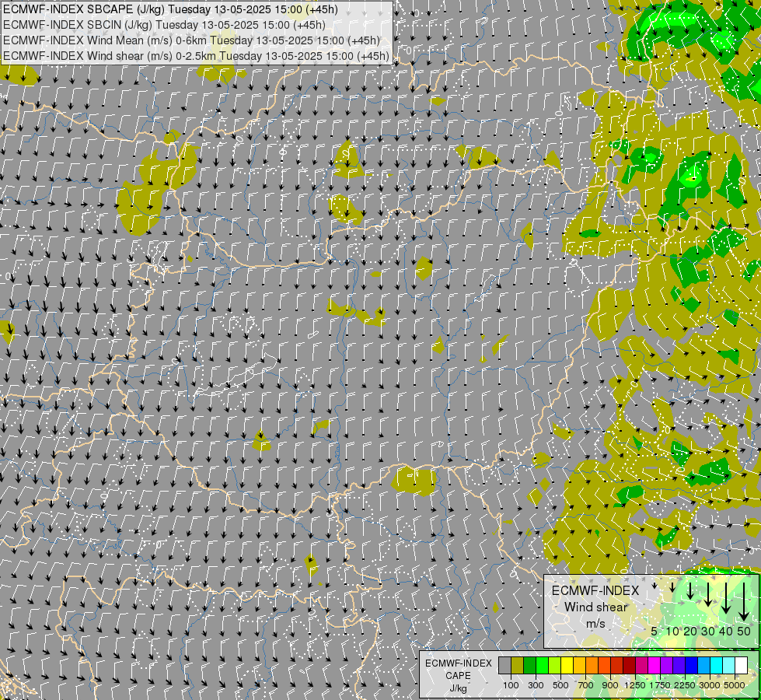Click the 'CAPE' legend title text
The width and height of the screenshot is (761, 700).
tap(458, 676)
